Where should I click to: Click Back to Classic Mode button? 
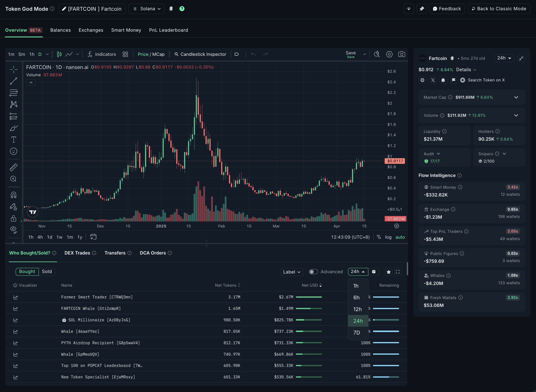(x=499, y=9)
